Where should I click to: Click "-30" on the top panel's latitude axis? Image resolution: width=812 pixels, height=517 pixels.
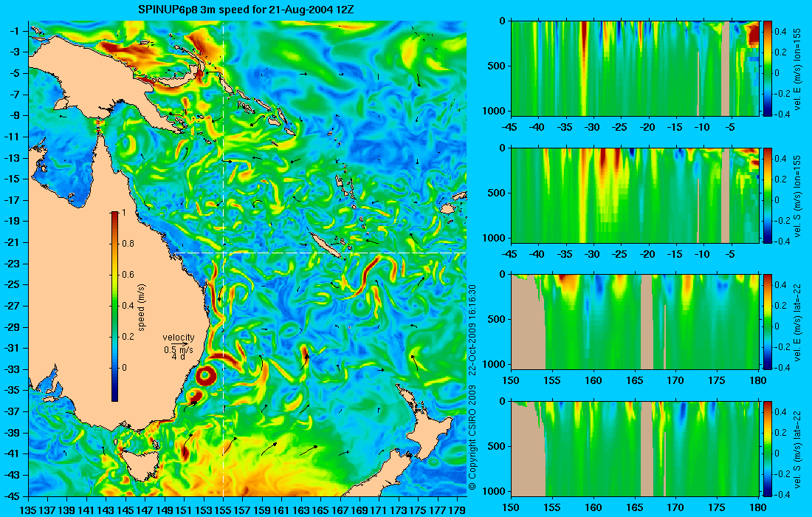click(593, 128)
